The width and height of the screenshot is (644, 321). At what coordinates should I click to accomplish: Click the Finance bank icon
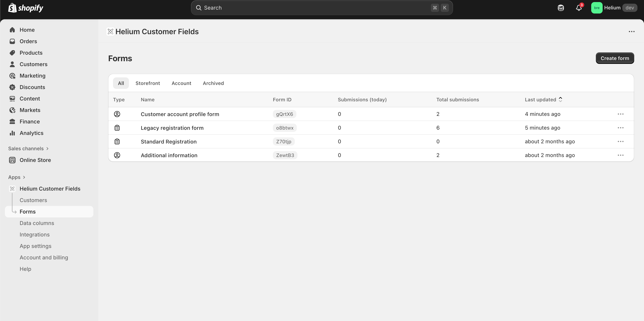(12, 121)
